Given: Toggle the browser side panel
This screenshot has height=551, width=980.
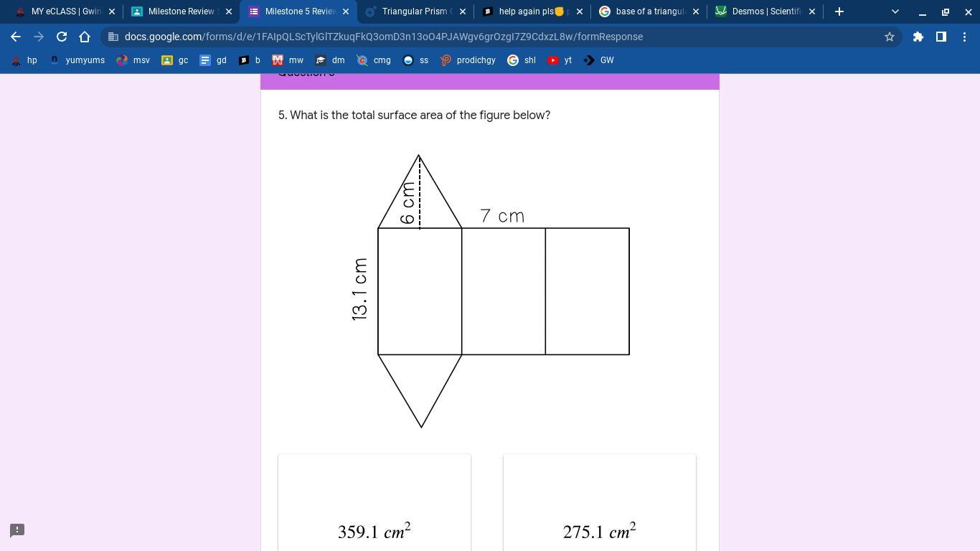Looking at the screenshot, I should pos(941,37).
